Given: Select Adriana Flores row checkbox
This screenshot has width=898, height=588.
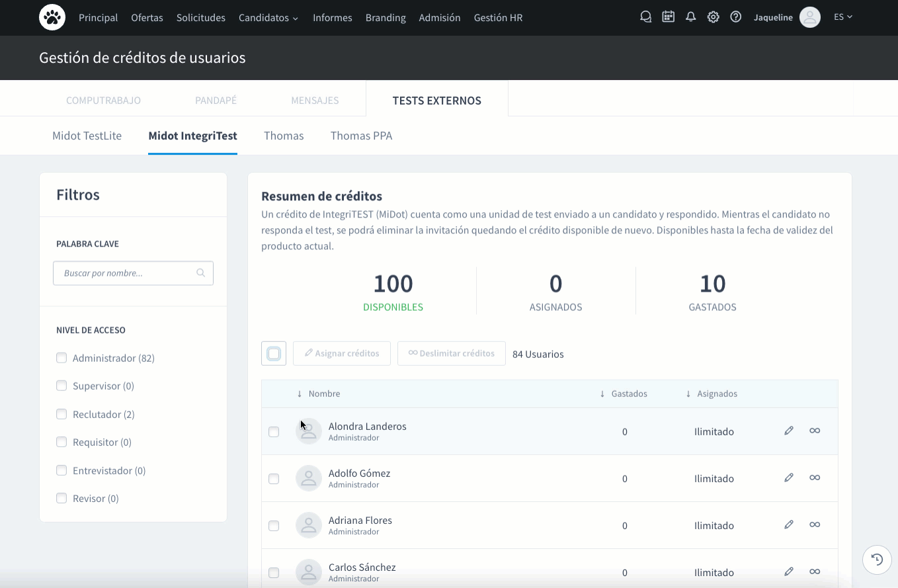Looking at the screenshot, I should (274, 526).
